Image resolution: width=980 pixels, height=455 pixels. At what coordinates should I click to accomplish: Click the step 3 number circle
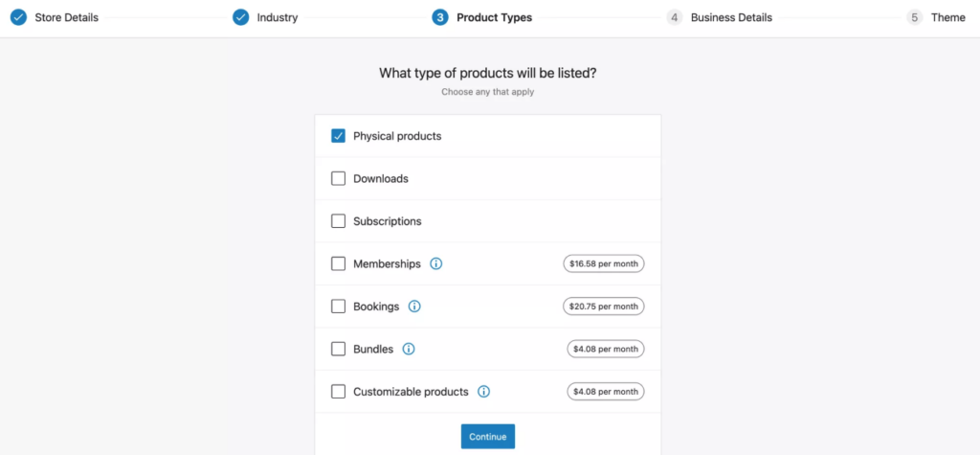[x=440, y=17]
